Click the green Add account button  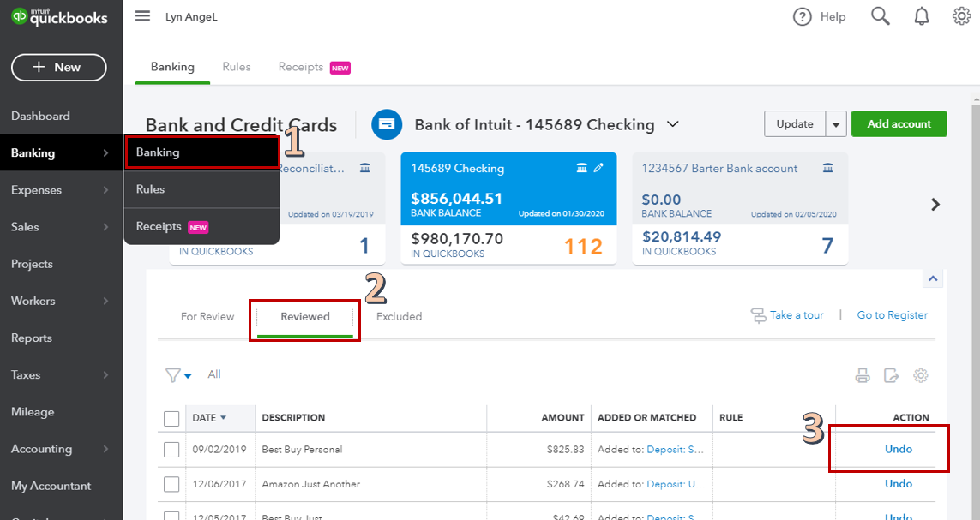point(899,124)
